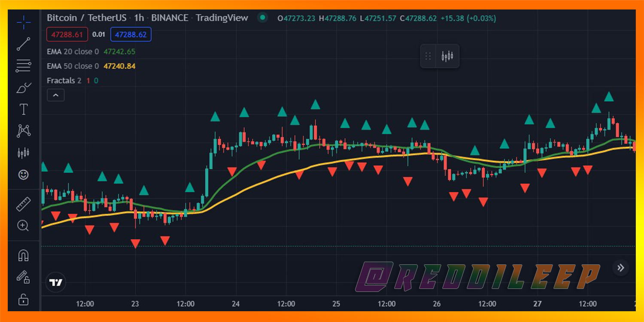Toggle stay in drawing mode pencil-lock

24,277
